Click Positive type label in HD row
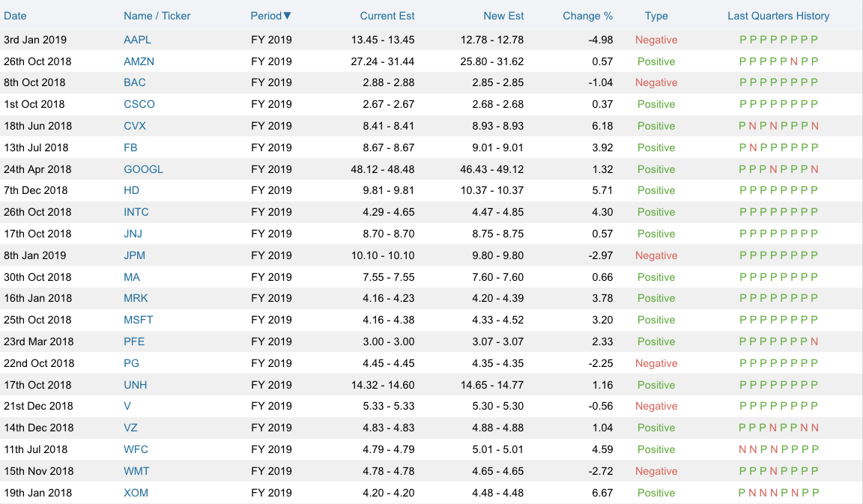The image size is (863, 504). (x=655, y=190)
